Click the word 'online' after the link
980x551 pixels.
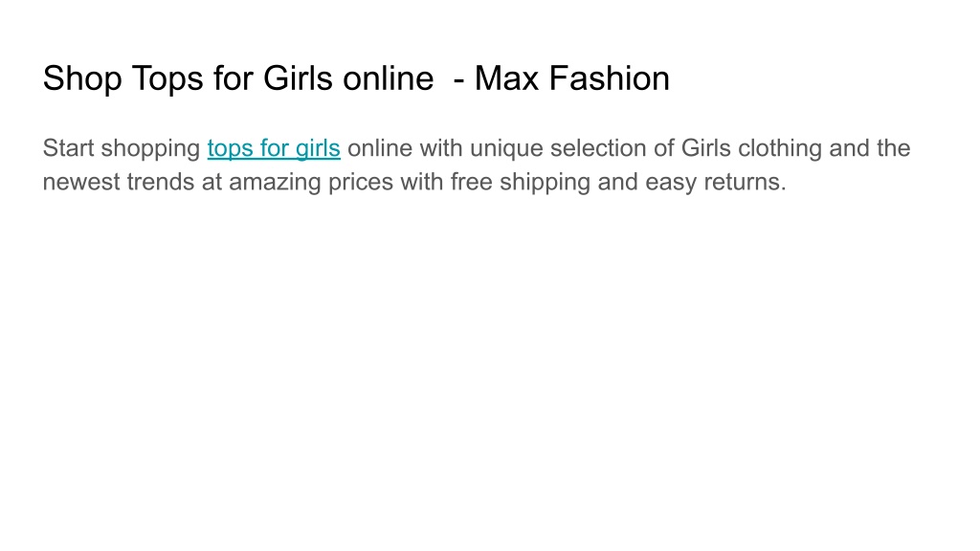click(380, 148)
